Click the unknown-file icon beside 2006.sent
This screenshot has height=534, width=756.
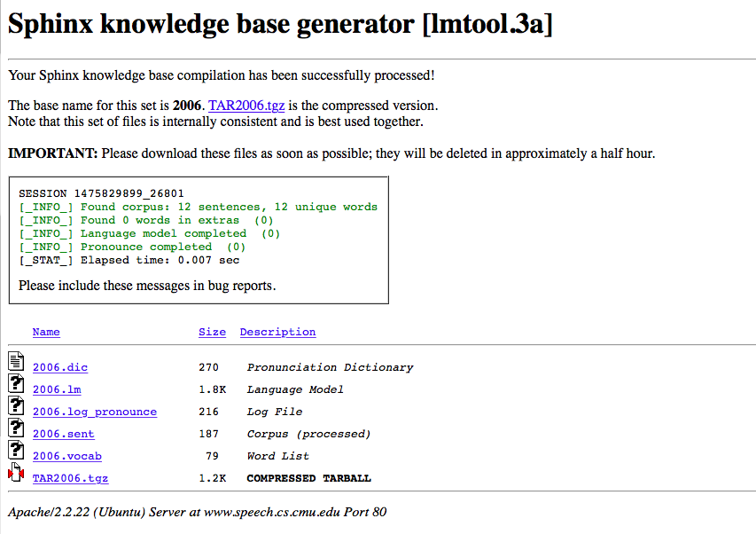pyautogui.click(x=16, y=428)
